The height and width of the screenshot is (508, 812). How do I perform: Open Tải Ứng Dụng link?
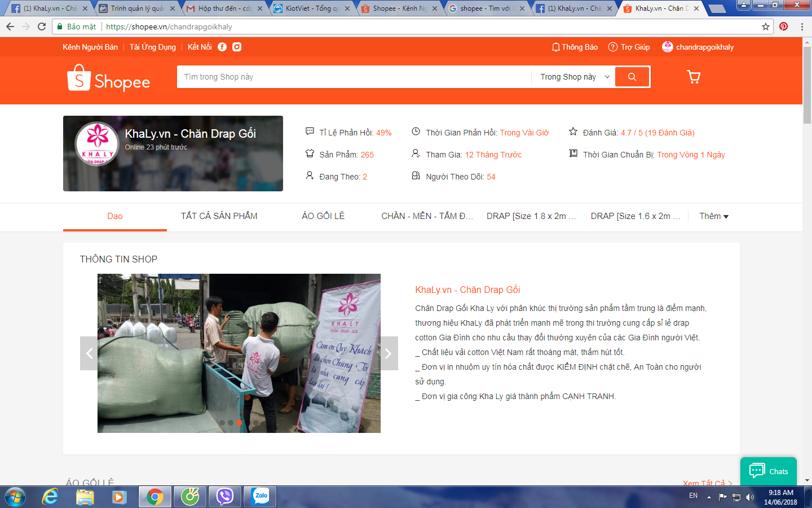tap(153, 47)
